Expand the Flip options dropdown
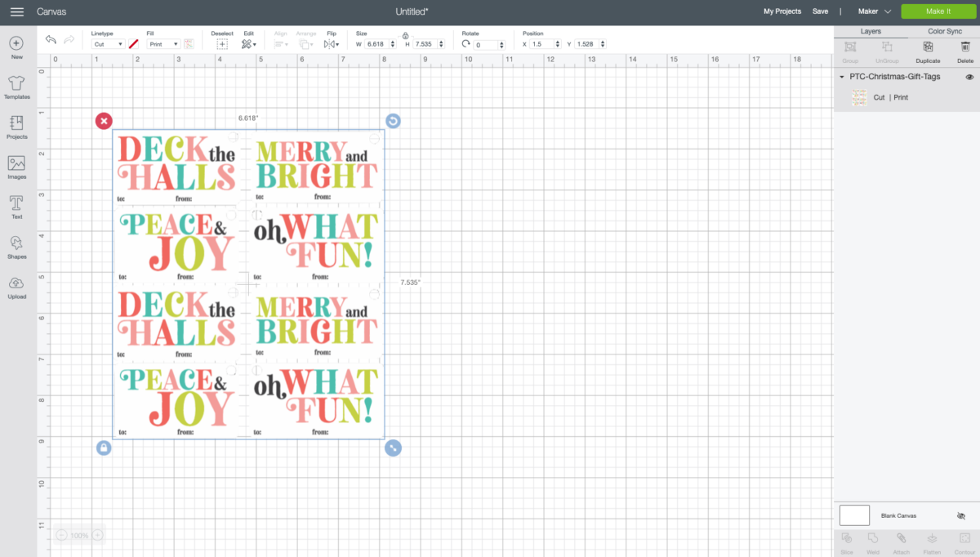This screenshot has height=557, width=980. pos(339,43)
